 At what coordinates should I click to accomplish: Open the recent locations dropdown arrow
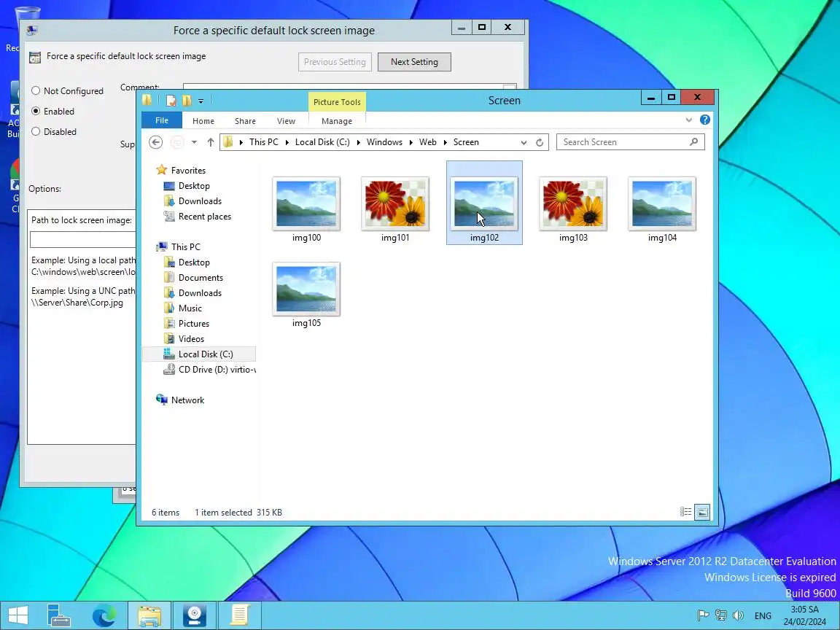coord(195,142)
